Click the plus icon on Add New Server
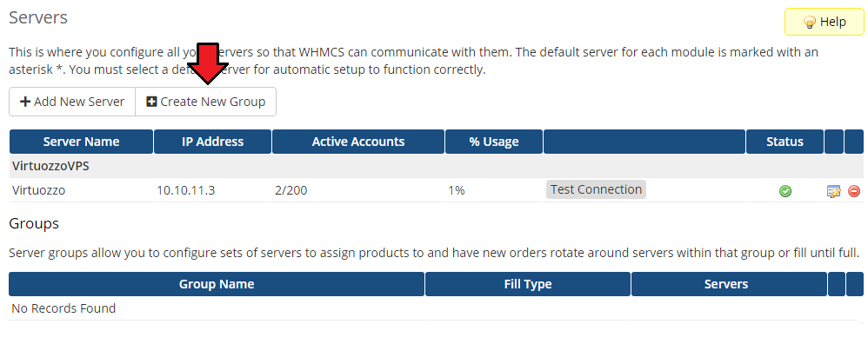 tap(25, 102)
